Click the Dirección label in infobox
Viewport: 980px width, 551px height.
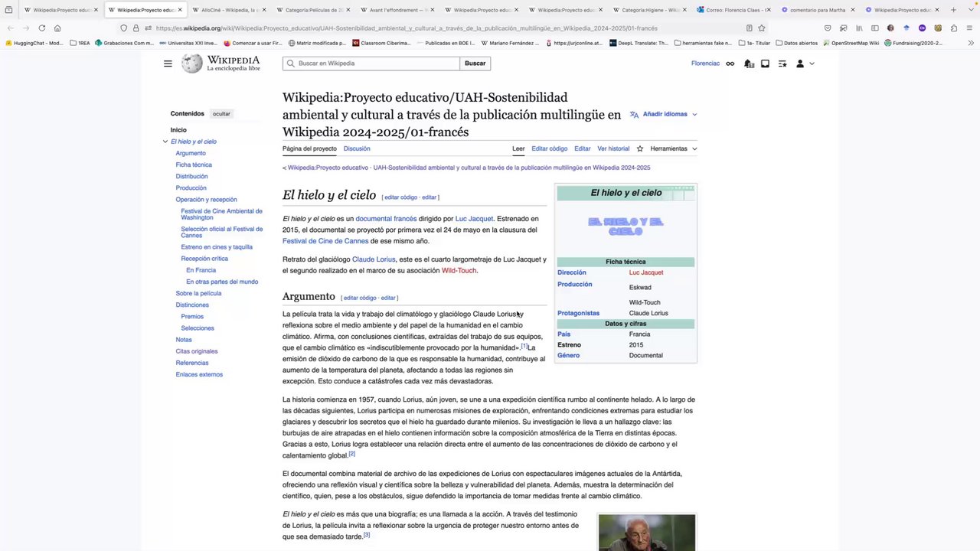click(x=572, y=272)
